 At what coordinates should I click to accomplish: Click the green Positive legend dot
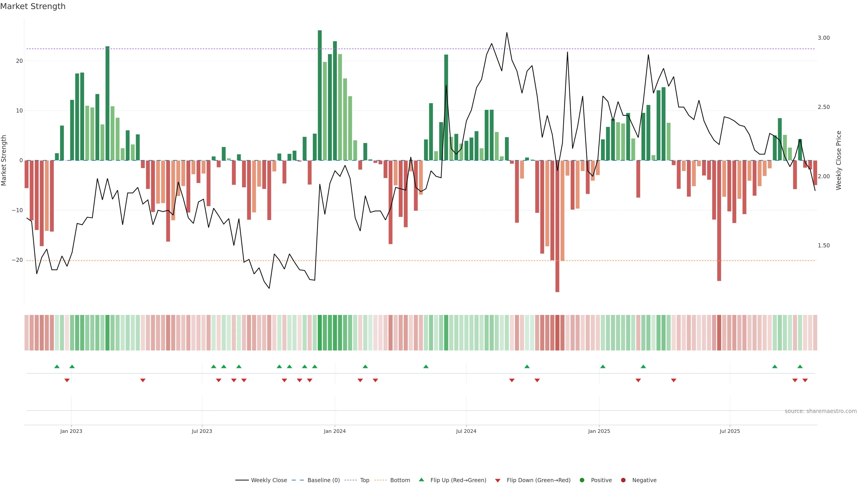pos(582,480)
